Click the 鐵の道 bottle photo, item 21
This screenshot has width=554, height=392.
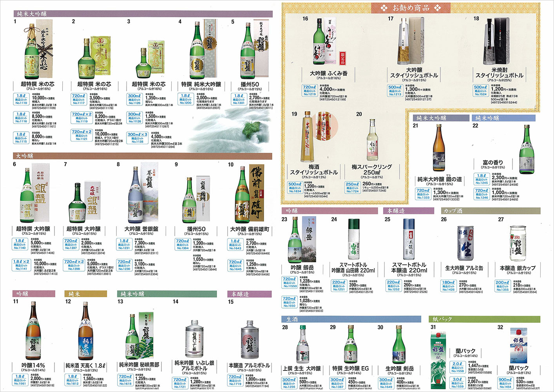[x=438, y=148]
